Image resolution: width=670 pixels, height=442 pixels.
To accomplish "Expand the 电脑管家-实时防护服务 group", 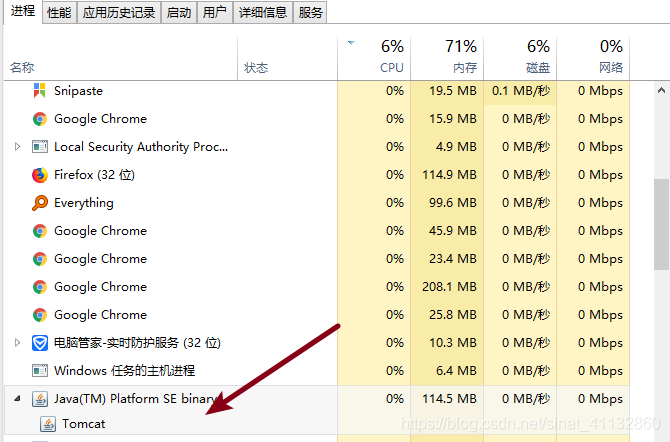I will pos(17,342).
